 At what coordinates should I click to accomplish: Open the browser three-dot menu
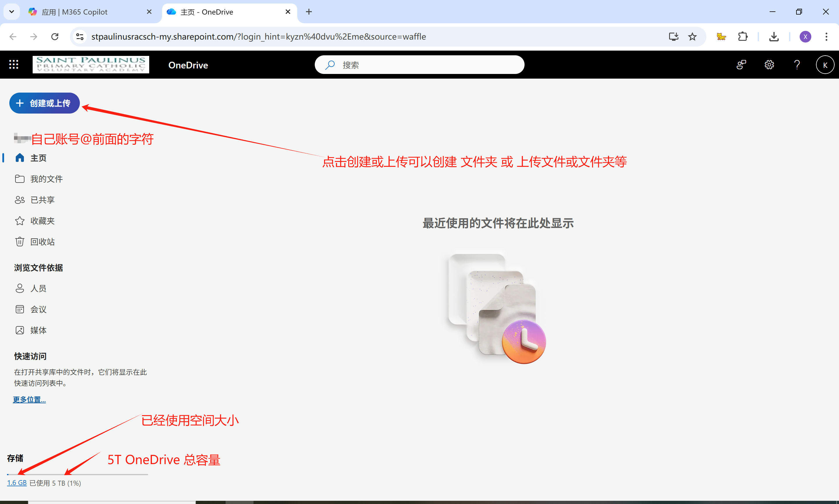click(826, 37)
